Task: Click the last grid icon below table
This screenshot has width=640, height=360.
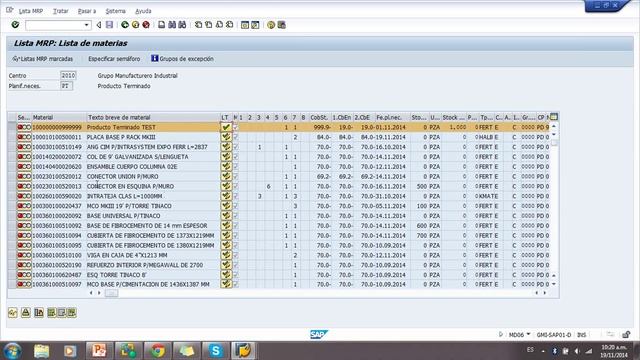Action: tap(72, 313)
